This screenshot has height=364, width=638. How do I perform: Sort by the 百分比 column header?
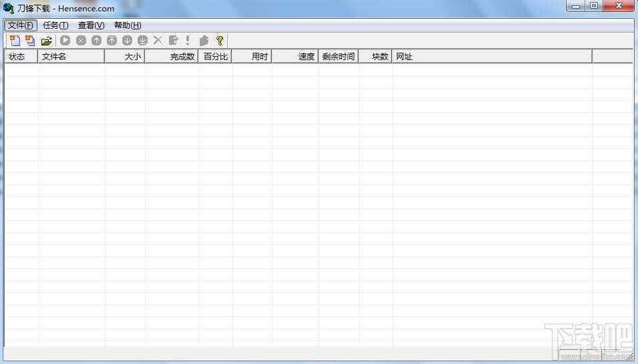(x=215, y=57)
